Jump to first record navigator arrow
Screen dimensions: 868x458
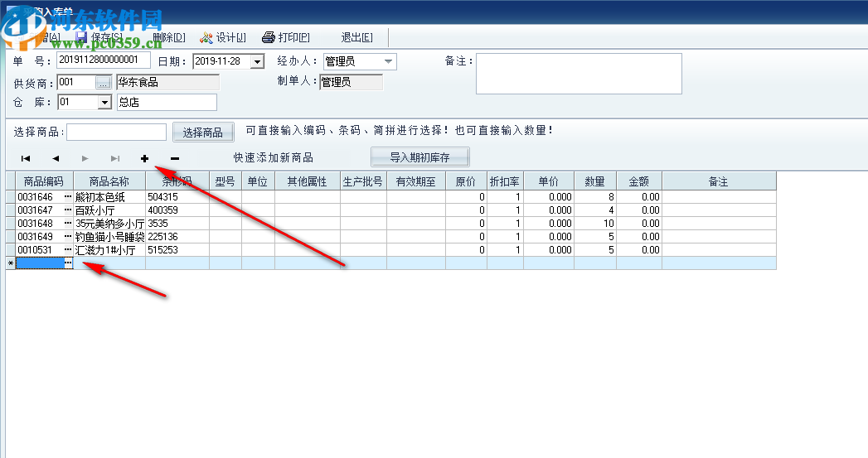(x=26, y=159)
